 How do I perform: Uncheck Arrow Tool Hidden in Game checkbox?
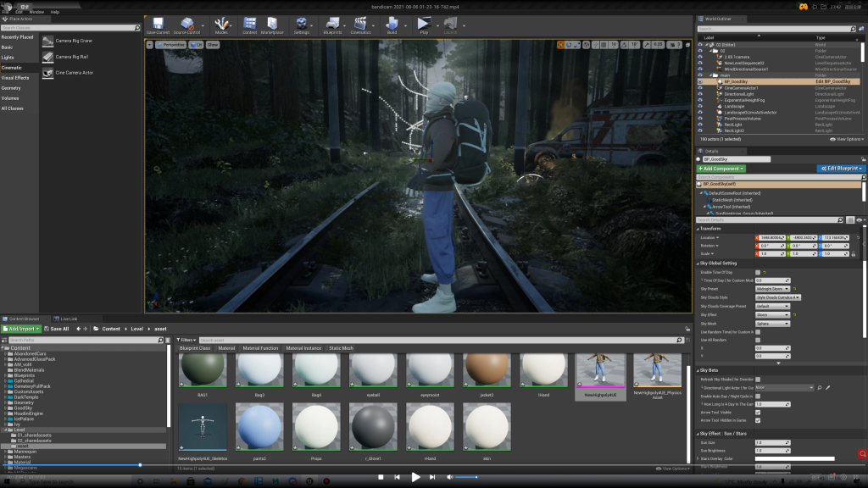758,420
